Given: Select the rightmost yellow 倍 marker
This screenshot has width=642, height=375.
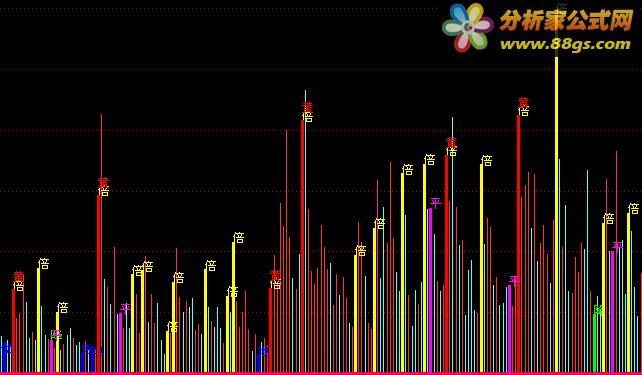Looking at the screenshot, I should coord(633,208).
